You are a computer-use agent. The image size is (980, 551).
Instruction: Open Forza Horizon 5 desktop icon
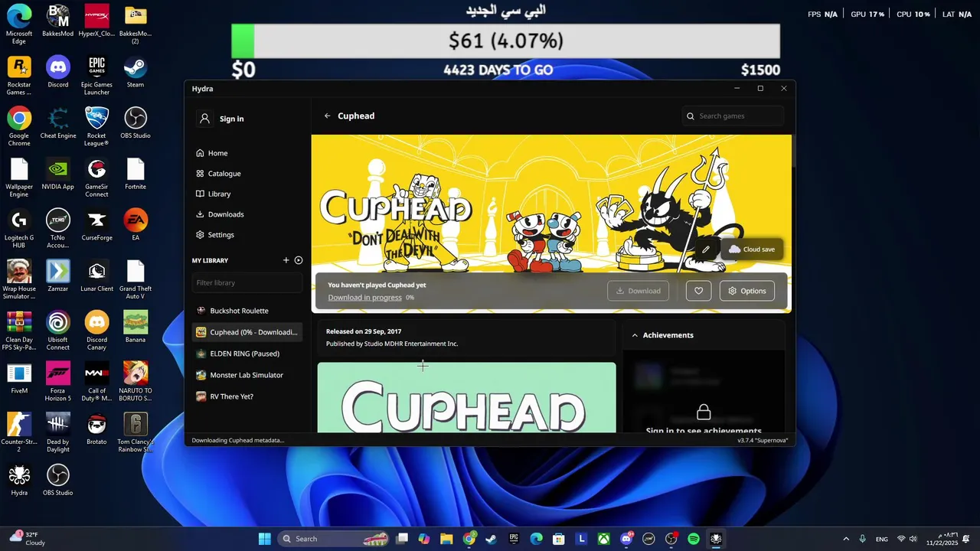click(57, 382)
